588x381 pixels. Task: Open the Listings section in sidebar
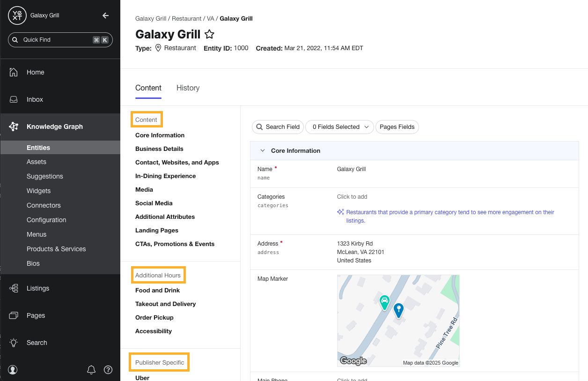point(37,288)
